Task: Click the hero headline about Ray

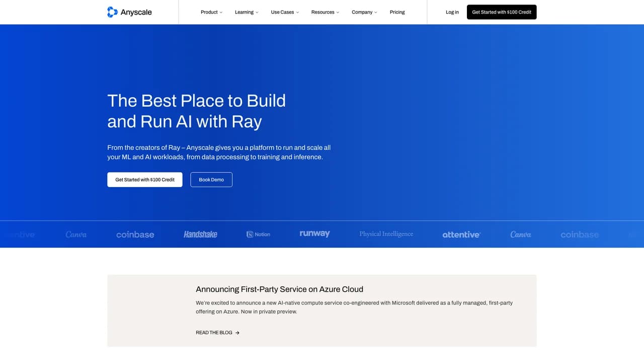Action: coord(196,111)
